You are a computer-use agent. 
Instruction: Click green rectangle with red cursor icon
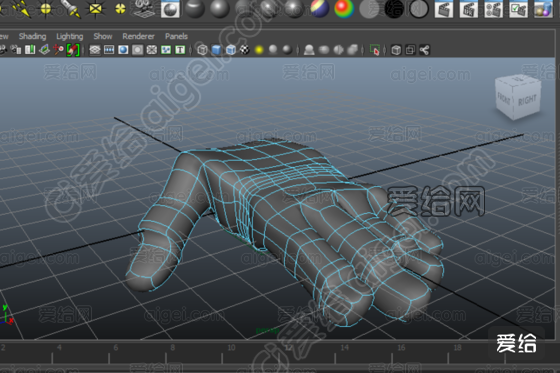pos(375,50)
